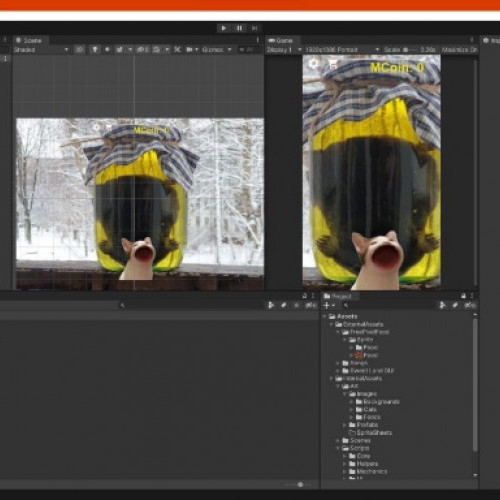Open the Scene panel options menu (three dots)

tap(258, 40)
